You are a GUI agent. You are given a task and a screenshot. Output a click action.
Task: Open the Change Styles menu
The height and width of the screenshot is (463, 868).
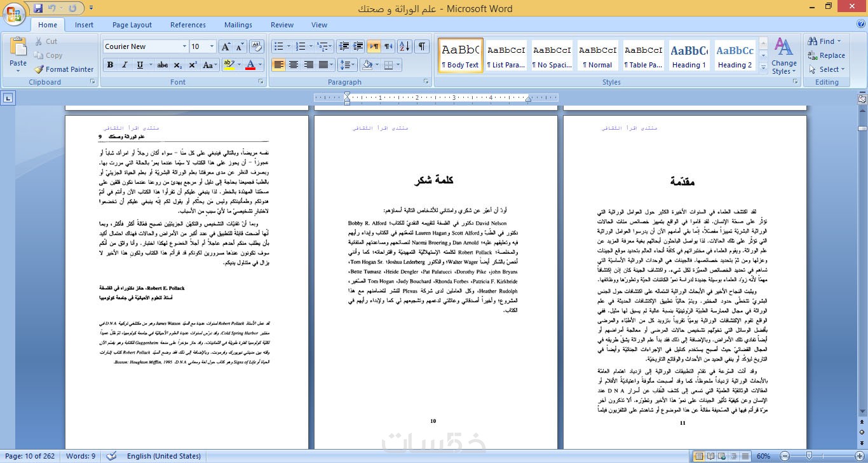pyautogui.click(x=784, y=57)
